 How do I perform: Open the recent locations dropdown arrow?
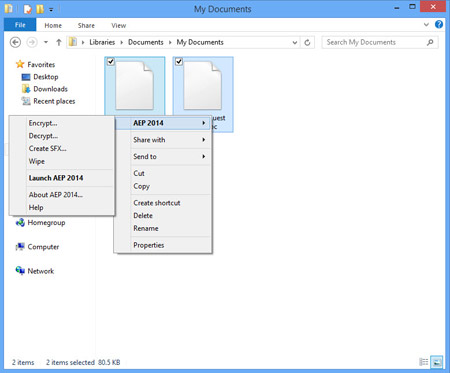(46, 42)
